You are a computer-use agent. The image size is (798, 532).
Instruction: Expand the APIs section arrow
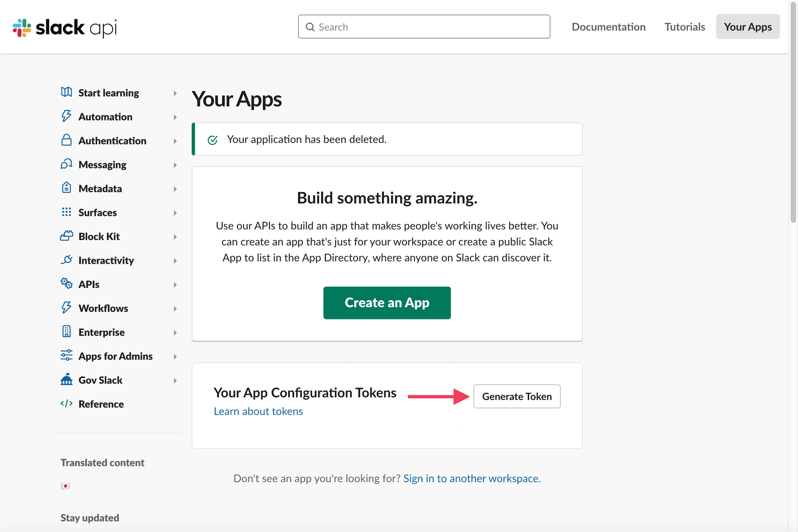175,285
